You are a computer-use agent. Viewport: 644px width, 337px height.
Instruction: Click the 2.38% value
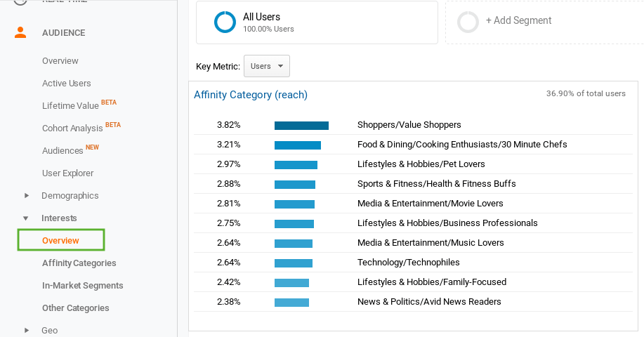pos(229,302)
